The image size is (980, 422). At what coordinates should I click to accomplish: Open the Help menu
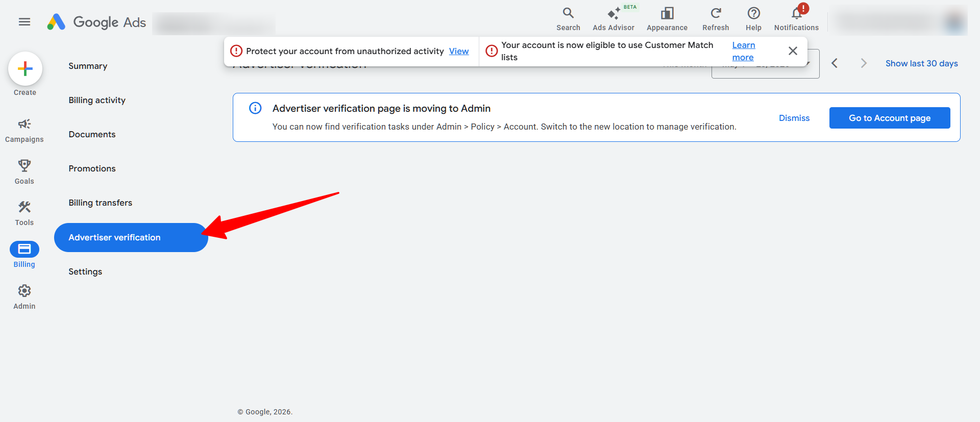point(753,19)
